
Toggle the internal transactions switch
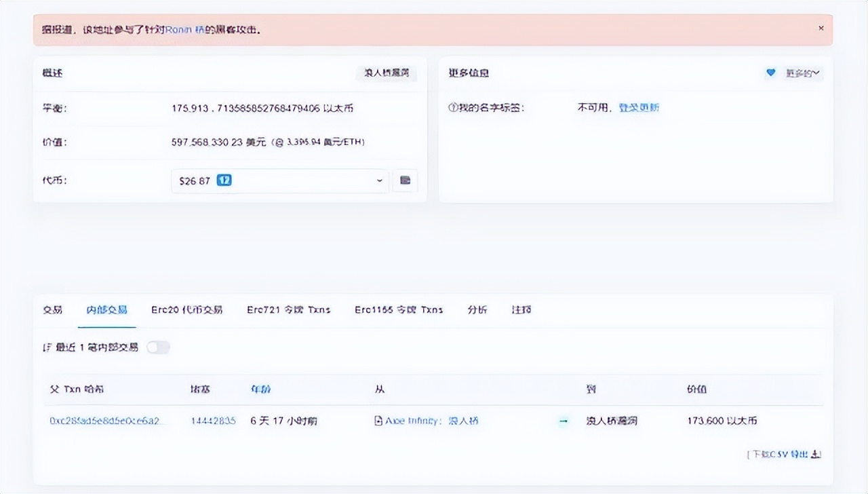coord(158,347)
